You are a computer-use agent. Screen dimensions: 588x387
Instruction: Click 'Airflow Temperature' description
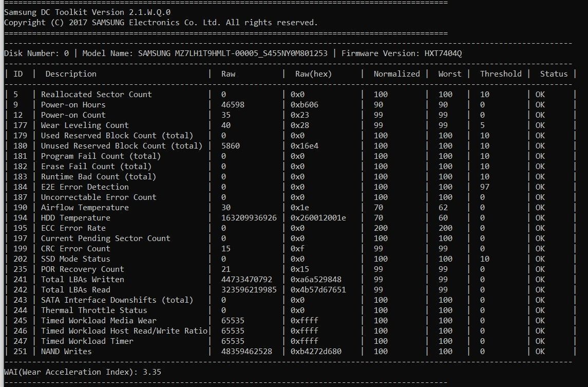(x=85, y=208)
